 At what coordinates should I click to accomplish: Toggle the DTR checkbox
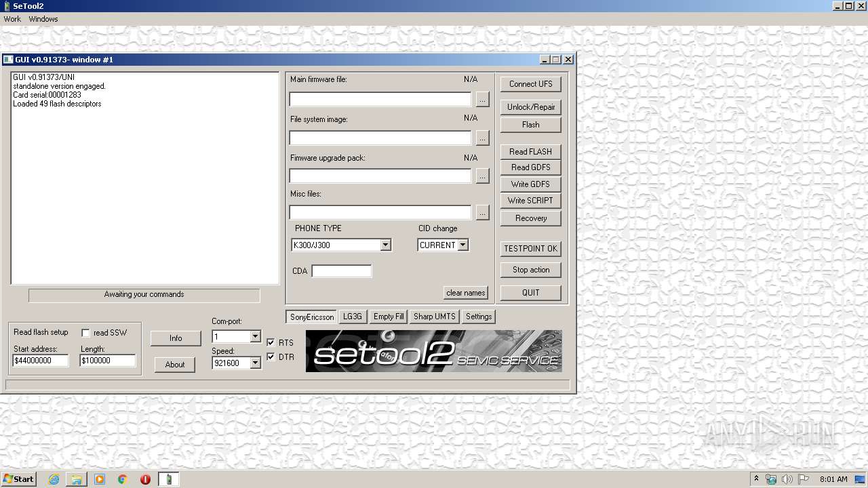pyautogui.click(x=271, y=357)
